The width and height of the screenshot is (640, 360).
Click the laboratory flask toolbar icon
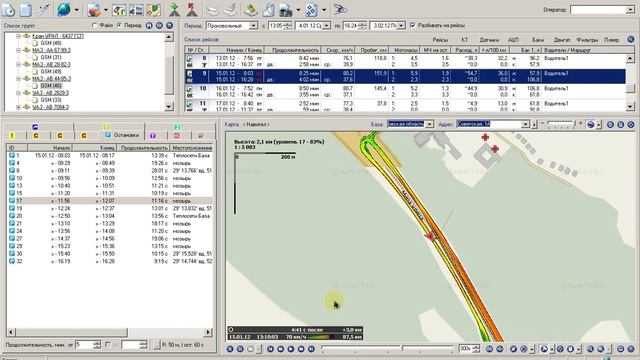click(x=268, y=9)
